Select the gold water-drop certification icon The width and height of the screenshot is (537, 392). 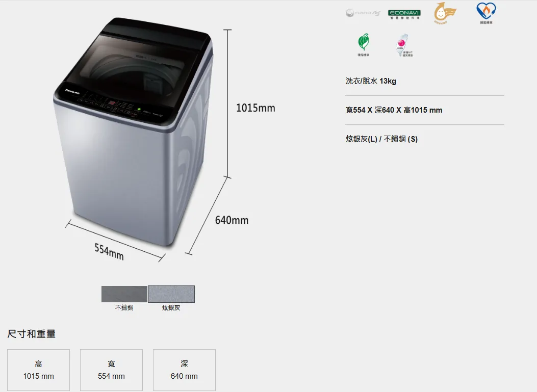click(x=444, y=13)
